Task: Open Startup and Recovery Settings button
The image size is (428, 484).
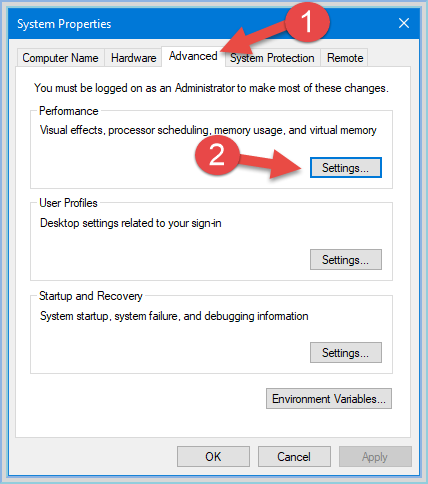Action: (x=346, y=352)
